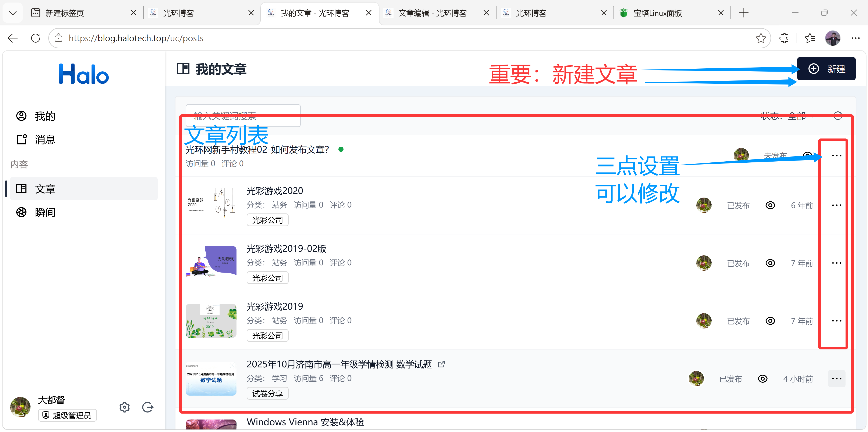This screenshot has height=432, width=868.
Task: Open three-dot menu for 光彩游戏2019
Action: click(x=837, y=321)
